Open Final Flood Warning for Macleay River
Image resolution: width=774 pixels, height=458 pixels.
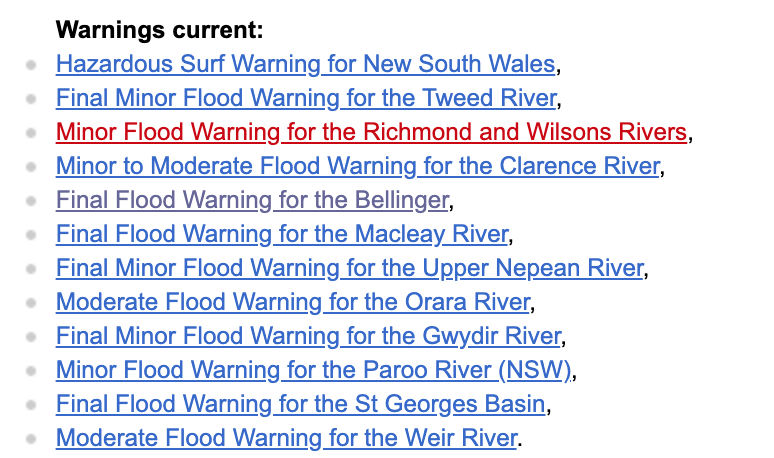coord(282,234)
